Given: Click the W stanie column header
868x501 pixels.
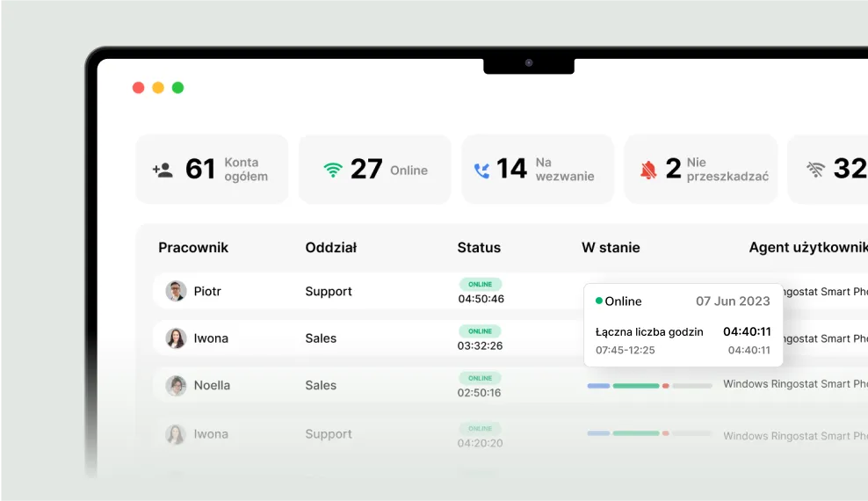Looking at the screenshot, I should [611, 248].
